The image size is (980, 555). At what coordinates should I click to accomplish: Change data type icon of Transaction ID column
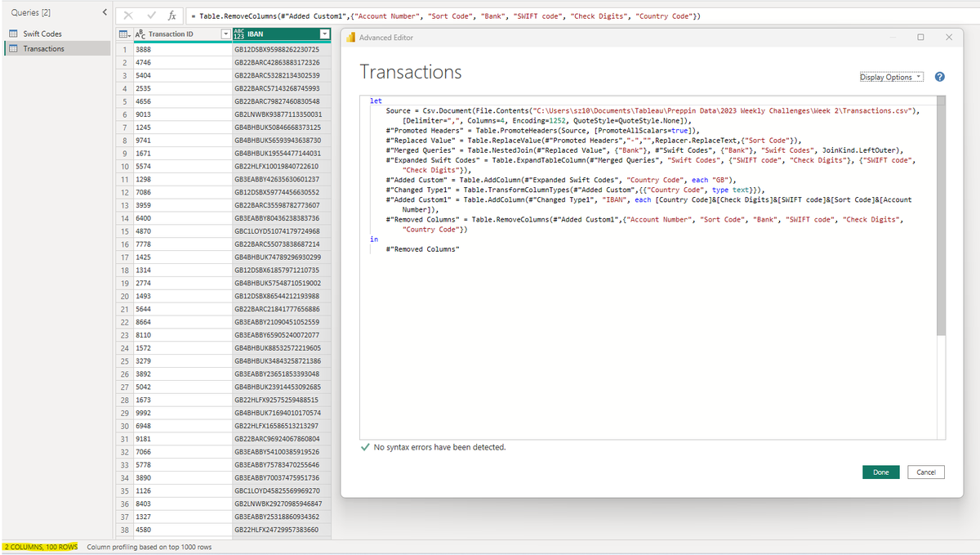pos(139,34)
